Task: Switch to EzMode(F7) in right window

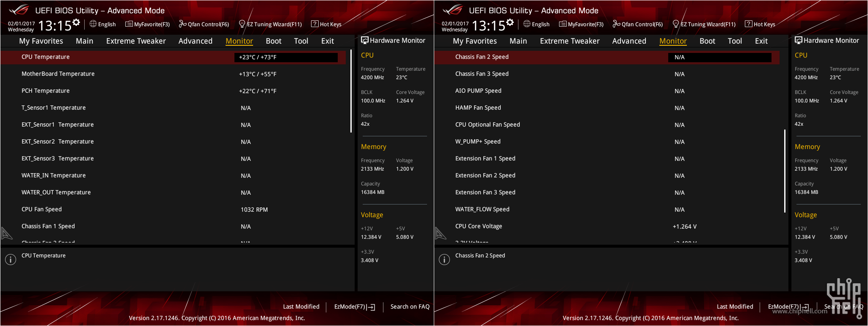Action: (788, 307)
